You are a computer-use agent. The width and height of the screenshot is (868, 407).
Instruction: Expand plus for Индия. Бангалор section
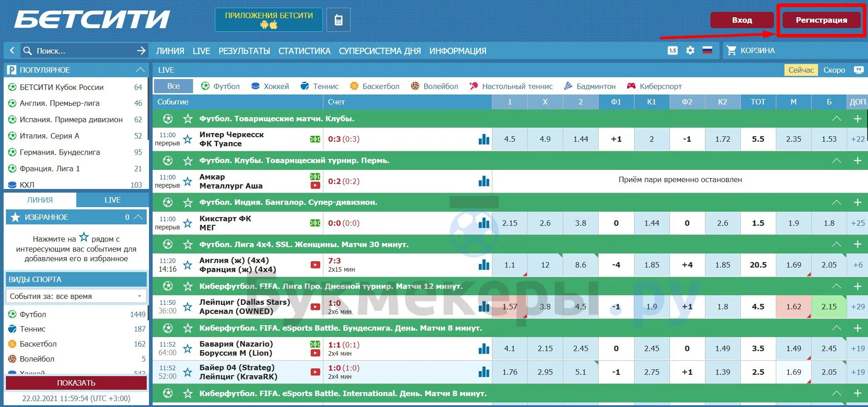click(x=858, y=202)
